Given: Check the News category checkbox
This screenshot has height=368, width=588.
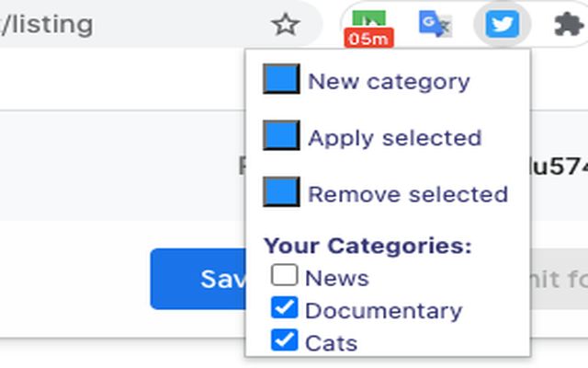Looking at the screenshot, I should [284, 275].
